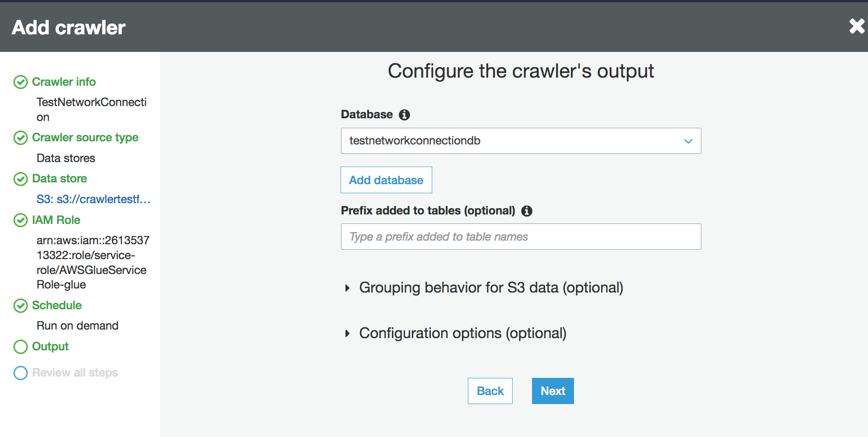
Task: Click the Crawler info green checkmark icon
Action: 21,82
